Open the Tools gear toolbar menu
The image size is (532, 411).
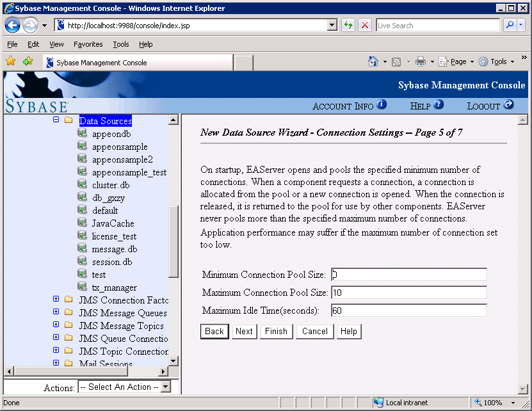pos(496,61)
